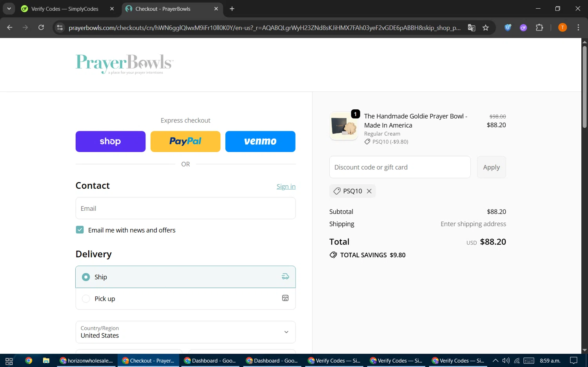Open the notification center
This screenshot has height=367, width=588.
pyautogui.click(x=573, y=361)
